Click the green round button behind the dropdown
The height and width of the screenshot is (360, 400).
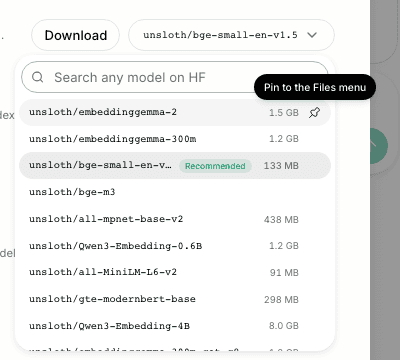click(x=379, y=146)
